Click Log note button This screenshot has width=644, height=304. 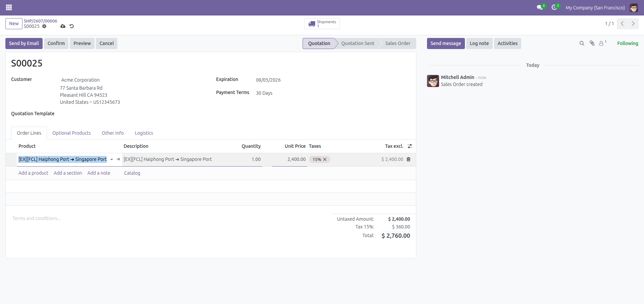point(479,43)
